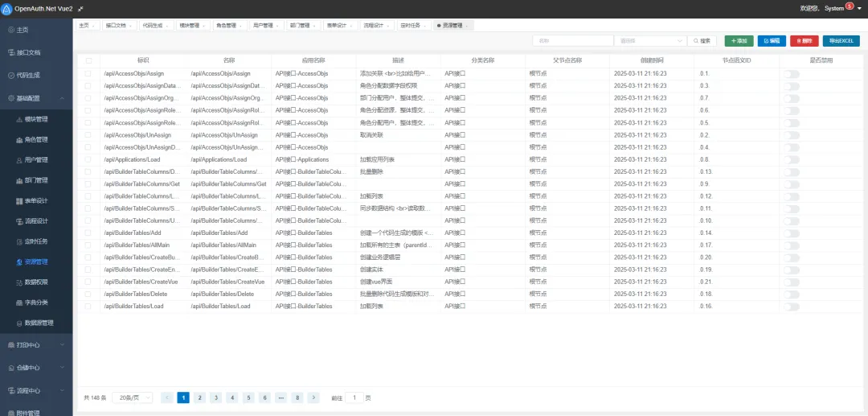Switch to the 角色管理 tab
This screenshot has width=868, height=416.
(x=229, y=26)
